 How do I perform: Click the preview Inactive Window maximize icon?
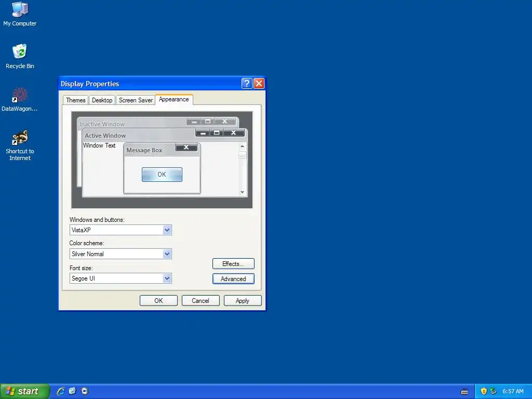[x=208, y=121]
